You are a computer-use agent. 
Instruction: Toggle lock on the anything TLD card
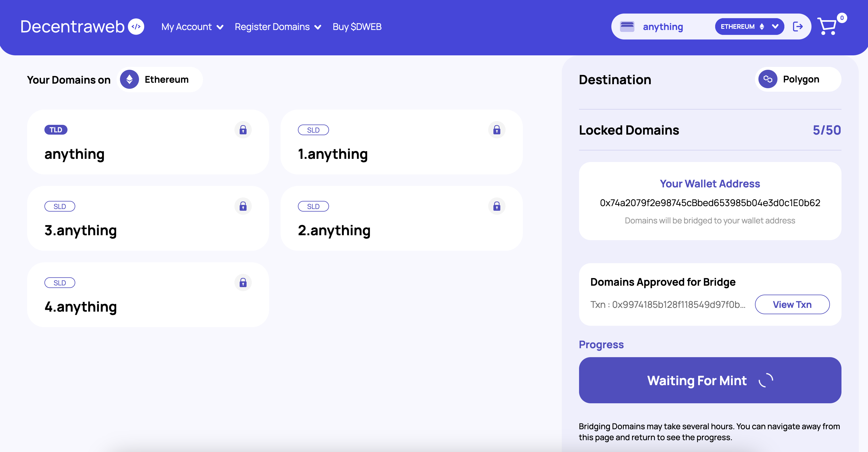(243, 130)
